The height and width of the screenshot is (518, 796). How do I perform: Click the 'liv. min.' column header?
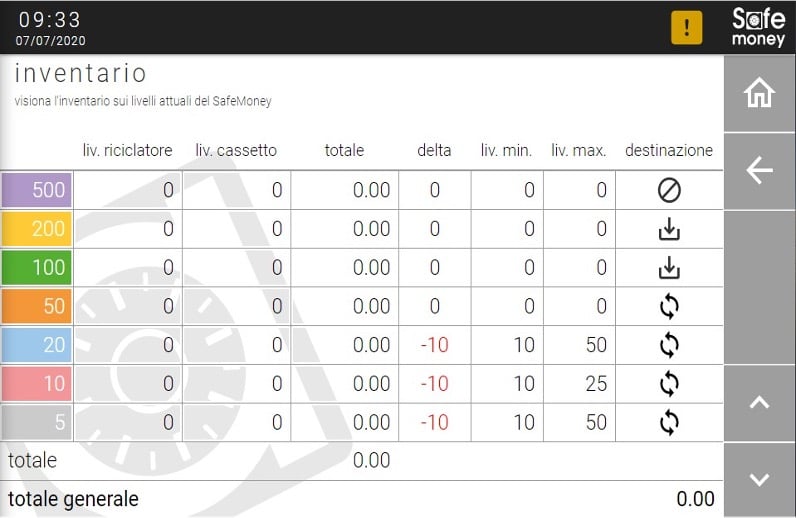coord(506,150)
